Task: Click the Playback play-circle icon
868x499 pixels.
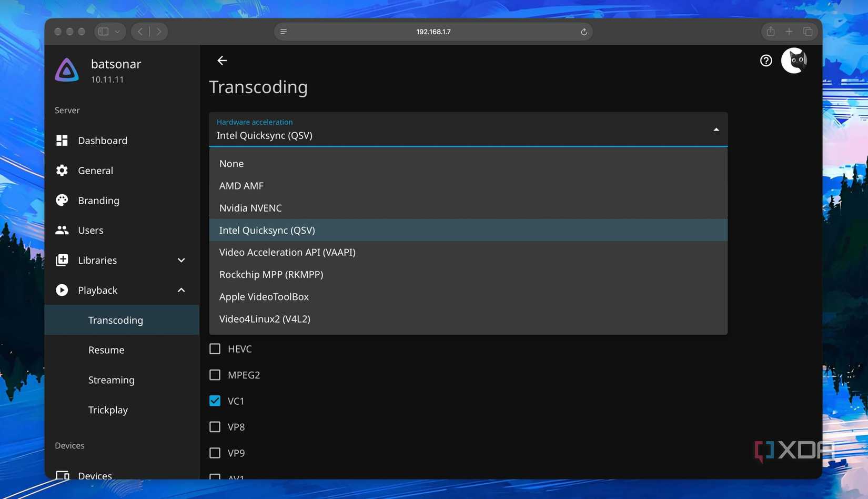Action: (x=62, y=290)
